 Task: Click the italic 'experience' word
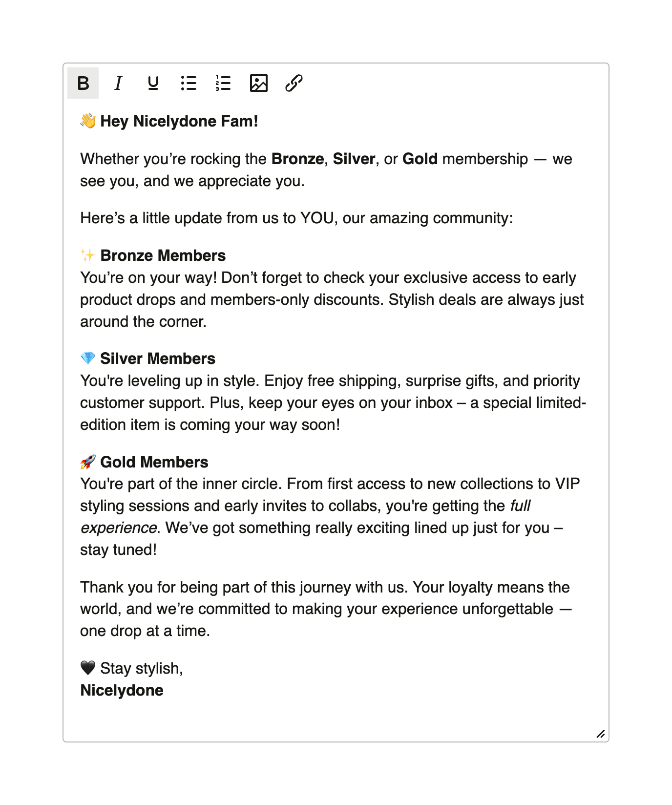pyautogui.click(x=118, y=528)
